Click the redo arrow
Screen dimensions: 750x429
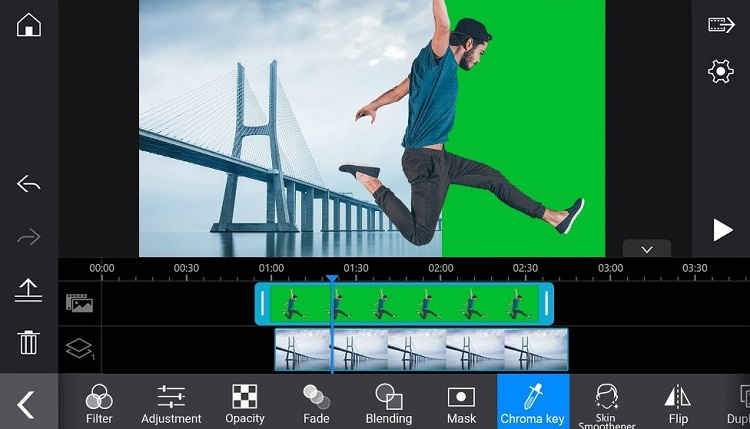click(x=29, y=237)
